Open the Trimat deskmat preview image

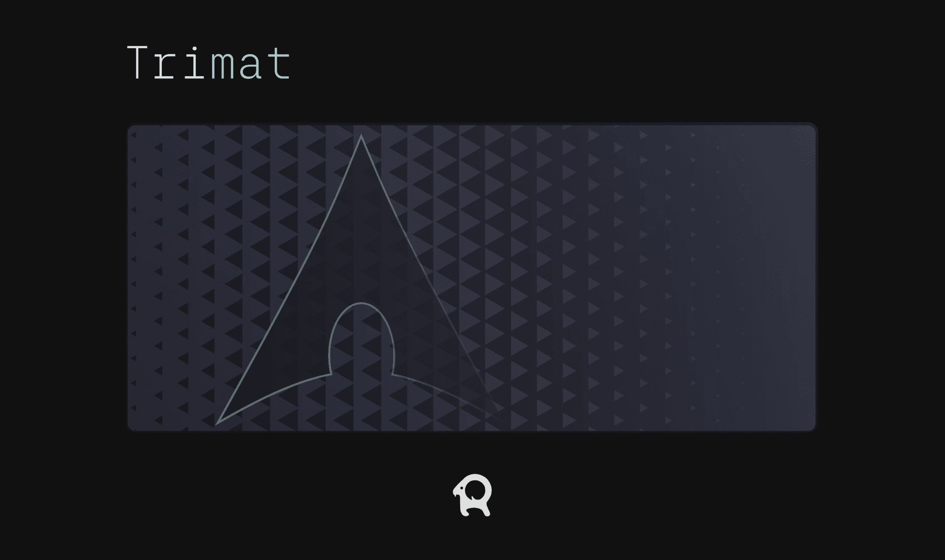[472, 277]
